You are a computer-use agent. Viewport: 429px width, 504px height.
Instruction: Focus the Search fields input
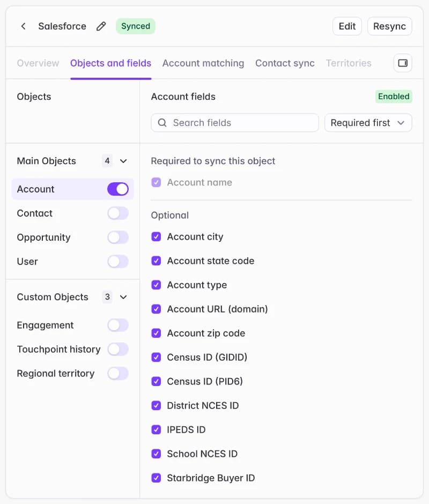(x=235, y=123)
